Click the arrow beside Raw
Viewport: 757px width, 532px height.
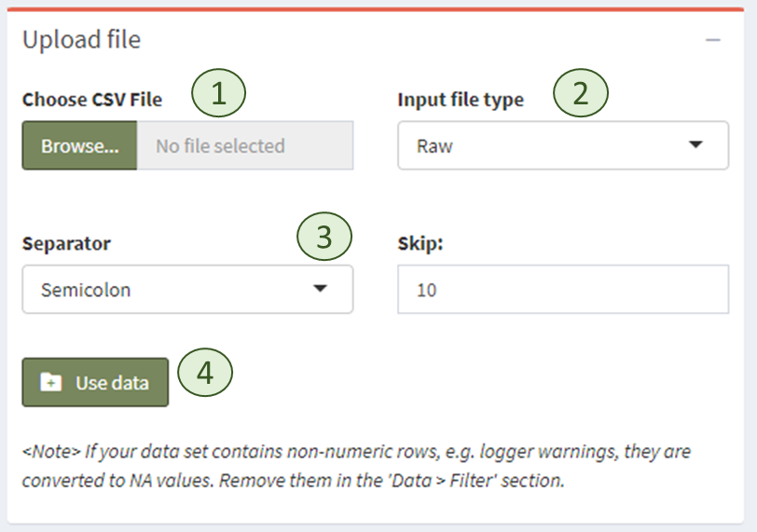click(695, 145)
